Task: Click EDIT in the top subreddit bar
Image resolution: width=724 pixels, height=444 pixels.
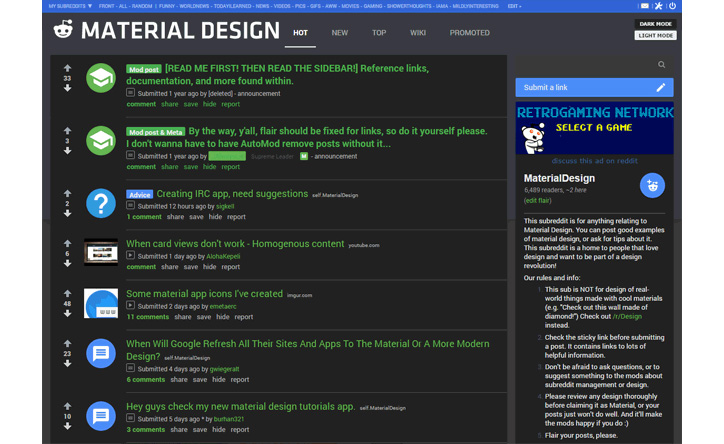Action: (x=514, y=6)
